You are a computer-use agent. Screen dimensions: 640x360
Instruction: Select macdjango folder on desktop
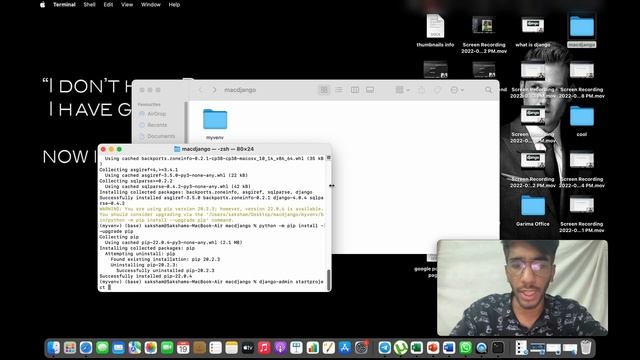[x=582, y=31]
